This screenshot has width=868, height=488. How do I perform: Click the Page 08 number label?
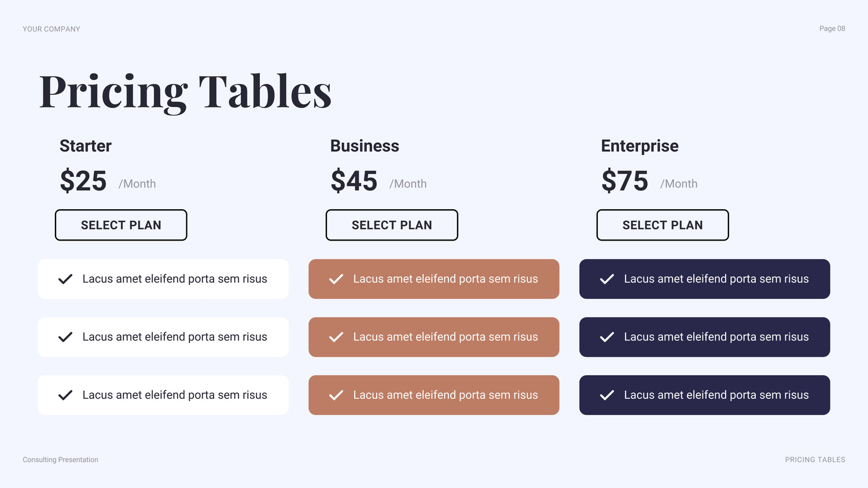pos(832,28)
